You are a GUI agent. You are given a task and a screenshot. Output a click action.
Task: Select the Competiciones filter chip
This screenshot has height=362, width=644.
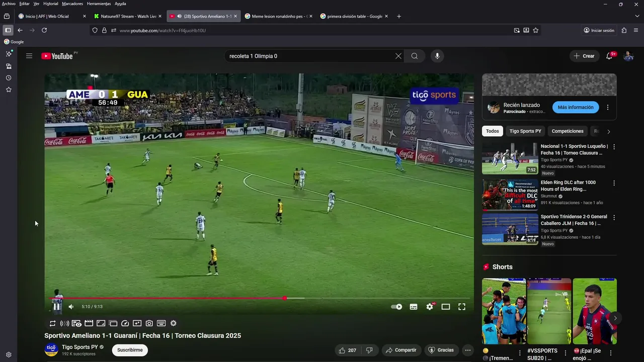(x=568, y=131)
